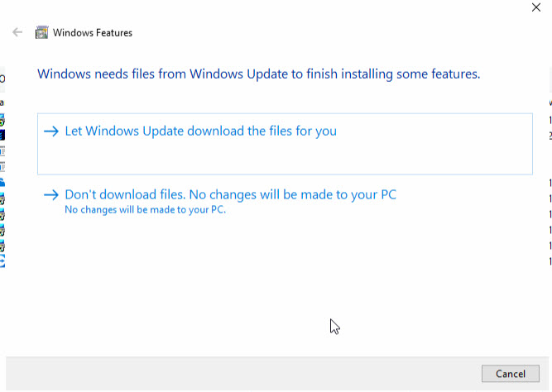Click the Windows Features title text
The height and width of the screenshot is (392, 552).
click(x=93, y=33)
